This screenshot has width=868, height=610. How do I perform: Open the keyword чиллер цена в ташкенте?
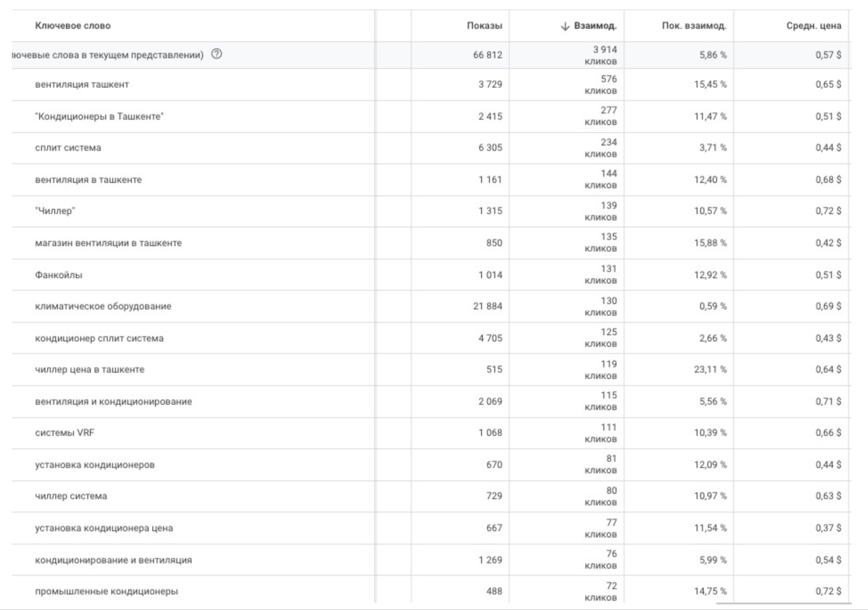(90, 370)
